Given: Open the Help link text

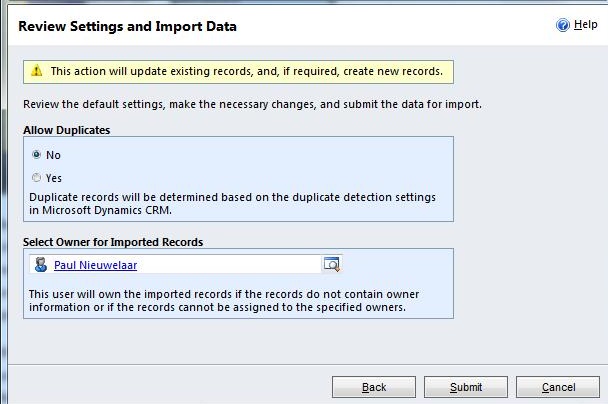Looking at the screenshot, I should (x=586, y=25).
